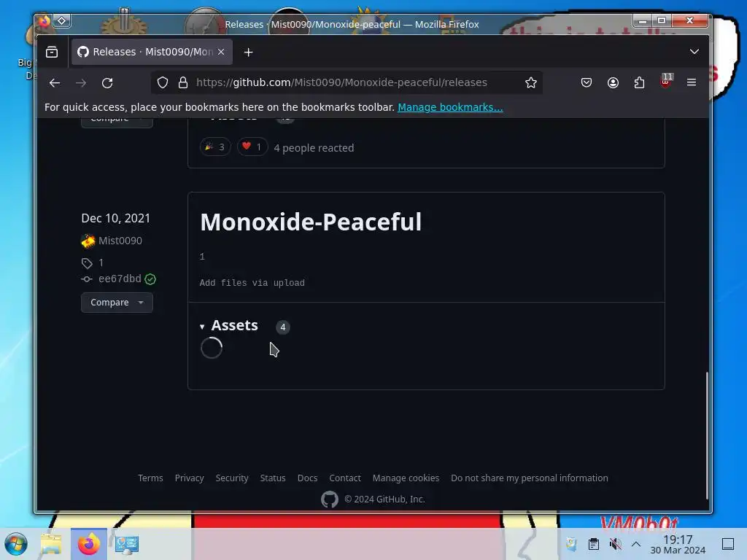Open Mist0090 author profile link
This screenshot has width=747, height=560.
coord(120,241)
